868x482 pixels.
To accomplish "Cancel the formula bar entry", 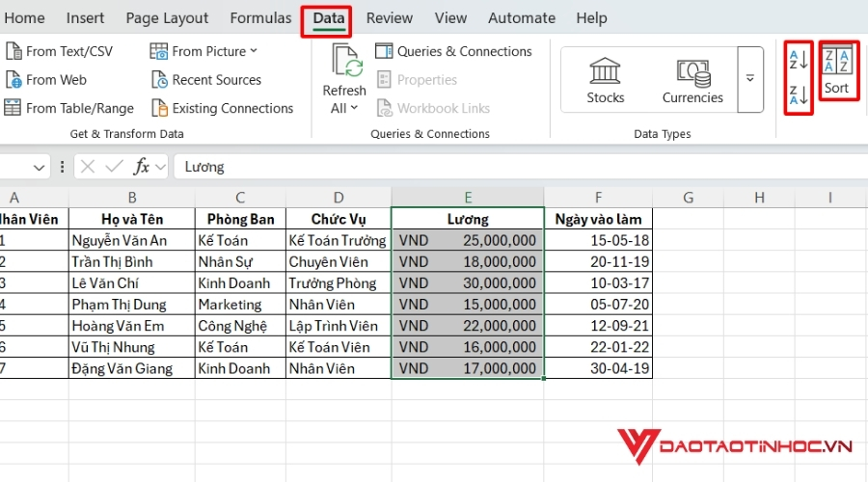I will click(x=88, y=167).
